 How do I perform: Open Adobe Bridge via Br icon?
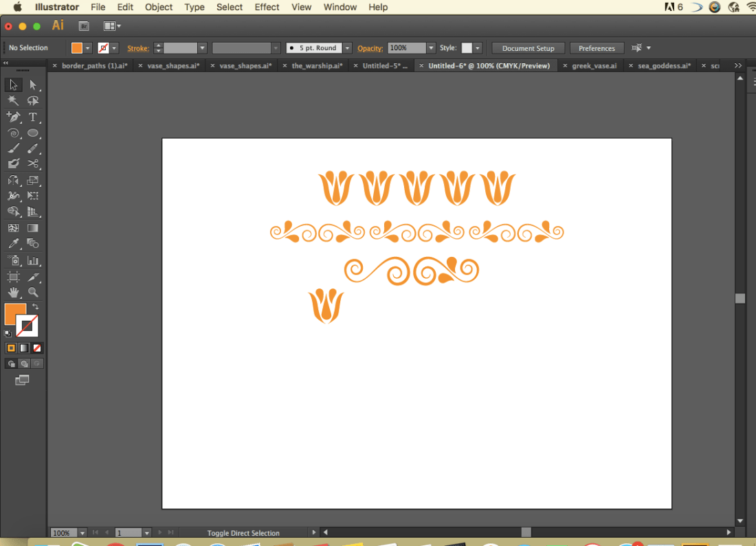coord(84,26)
